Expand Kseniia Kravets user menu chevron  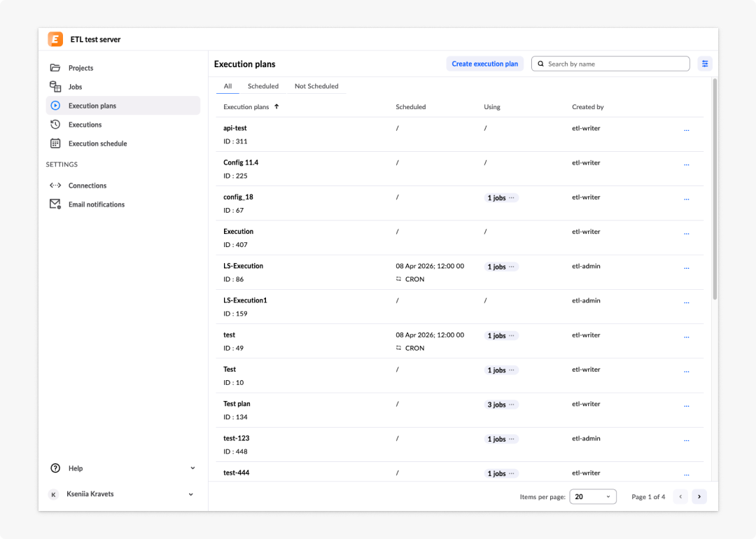point(191,494)
